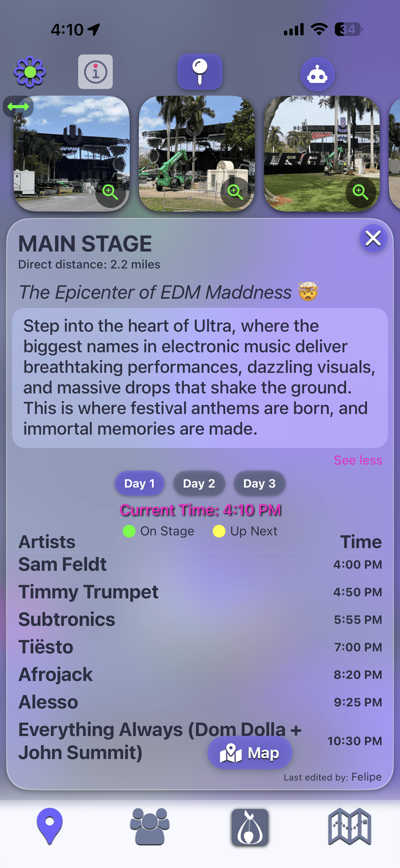
Task: Open the folded map tab
Action: [x=349, y=826]
